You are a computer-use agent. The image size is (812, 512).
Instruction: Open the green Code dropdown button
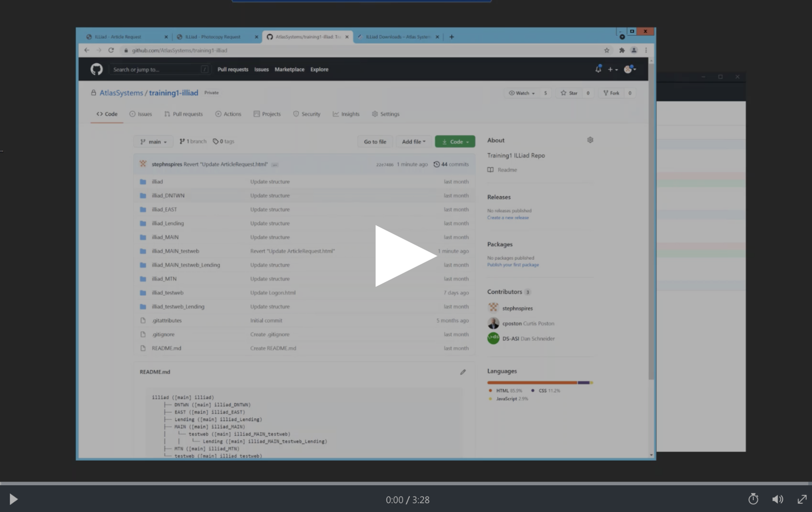(455, 142)
